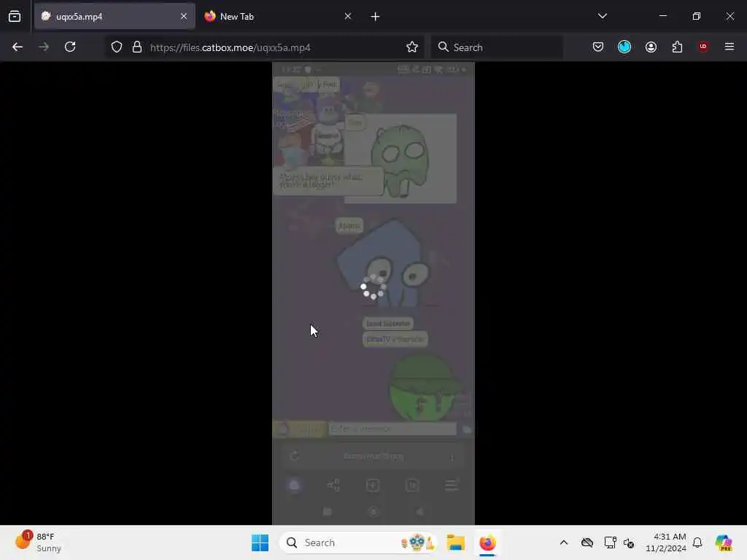Open the Windows Start menu
This screenshot has height=560, width=747.
260,542
